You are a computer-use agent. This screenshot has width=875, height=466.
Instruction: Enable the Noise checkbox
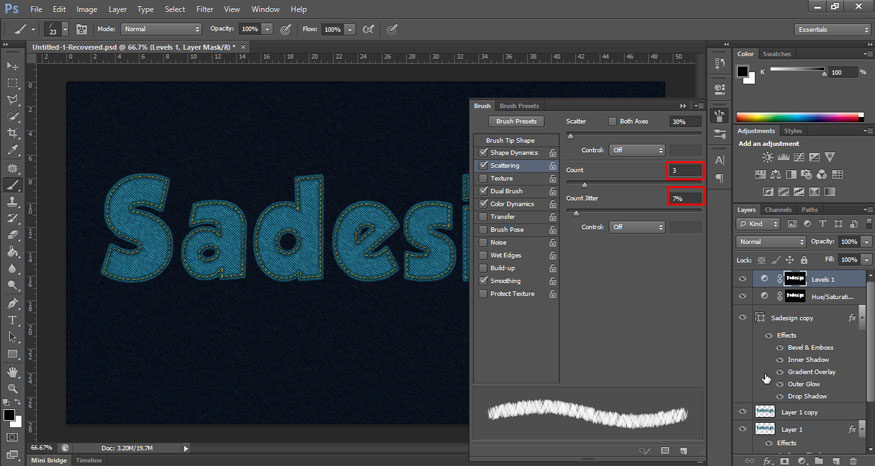click(x=483, y=242)
